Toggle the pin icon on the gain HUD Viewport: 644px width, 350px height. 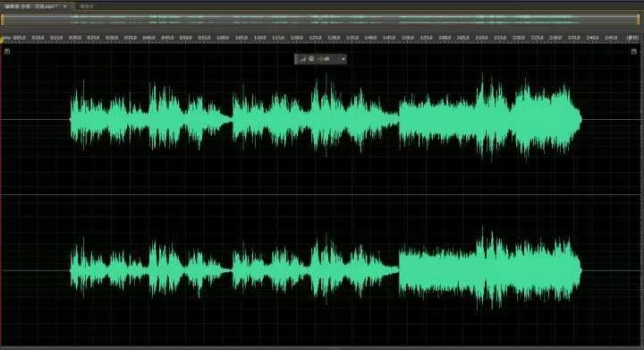tap(343, 59)
